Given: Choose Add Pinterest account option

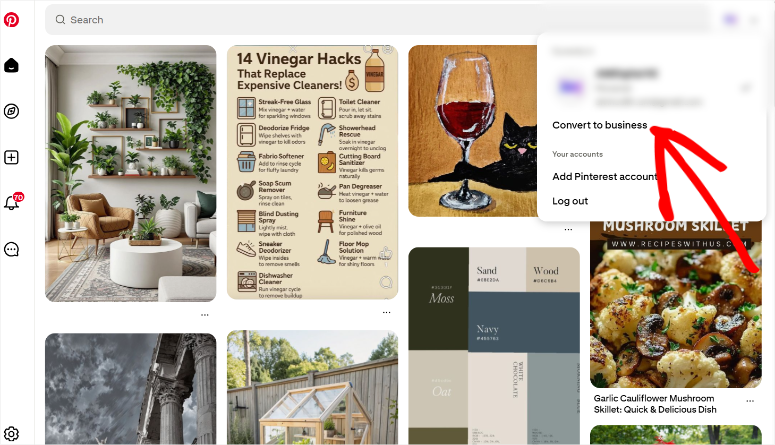Looking at the screenshot, I should point(604,177).
